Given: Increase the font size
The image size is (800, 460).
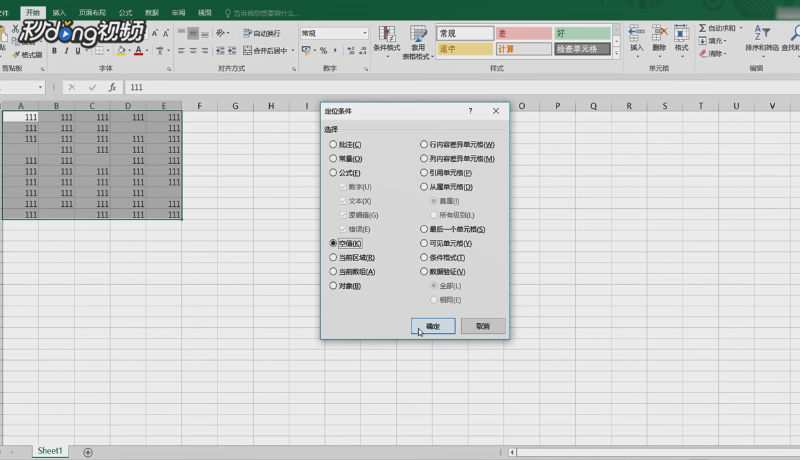Looking at the screenshot, I should click(155, 33).
